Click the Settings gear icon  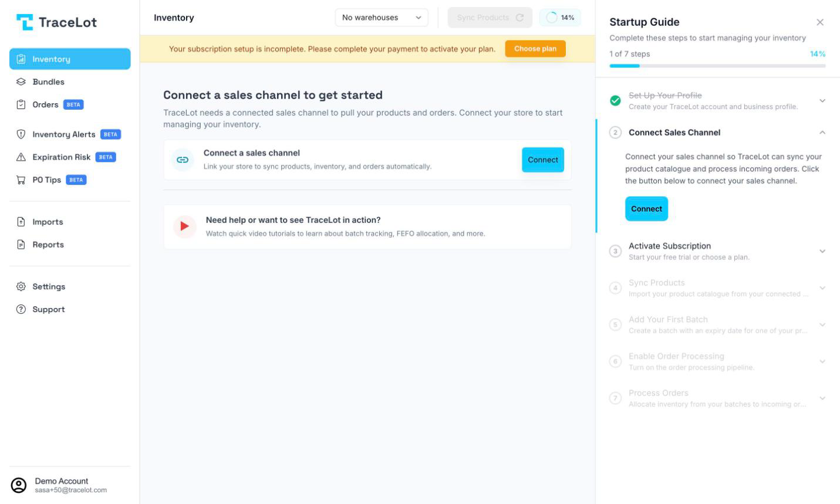pos(21,286)
